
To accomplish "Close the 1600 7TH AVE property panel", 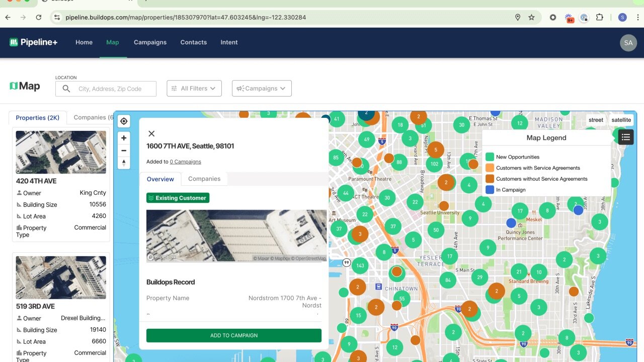I will click(151, 133).
